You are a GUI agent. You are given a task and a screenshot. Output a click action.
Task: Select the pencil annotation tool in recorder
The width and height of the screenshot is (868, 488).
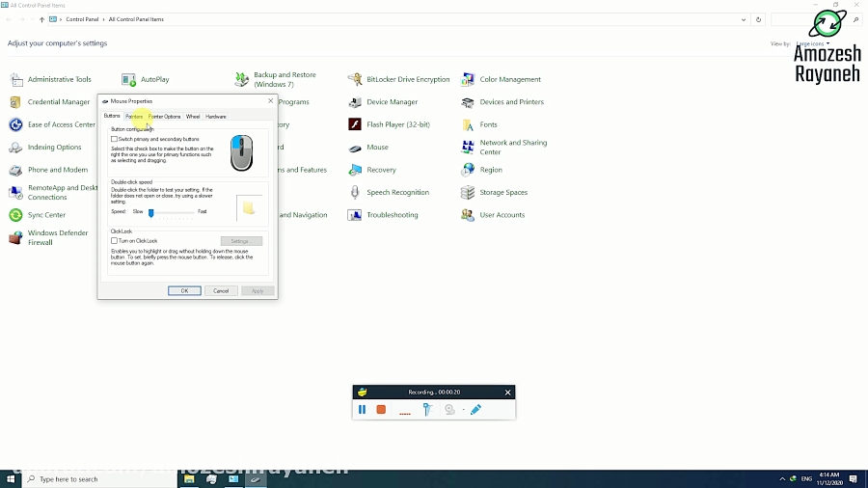475,410
